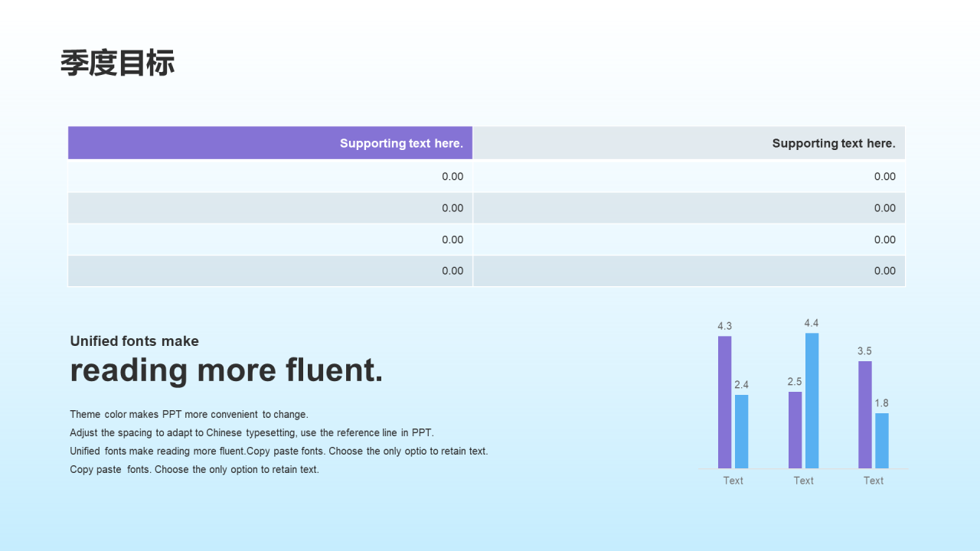Select second-row 0.00 in the left column
The width and height of the screenshot is (980, 551).
[x=452, y=208]
